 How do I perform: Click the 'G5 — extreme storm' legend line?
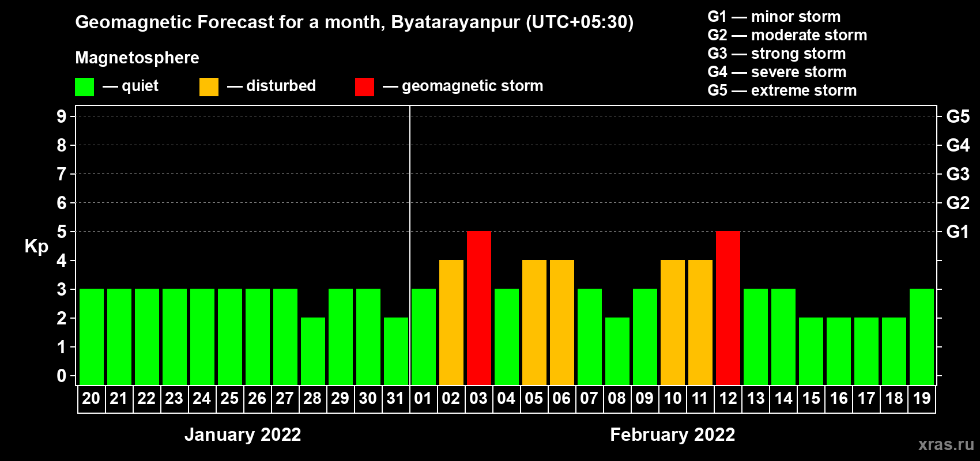[x=782, y=90]
